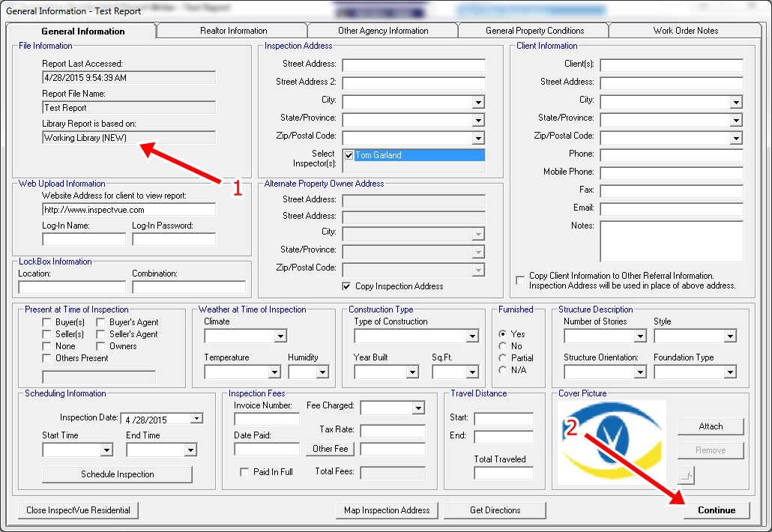
Task: Click the client Notes text area
Action: (672, 241)
